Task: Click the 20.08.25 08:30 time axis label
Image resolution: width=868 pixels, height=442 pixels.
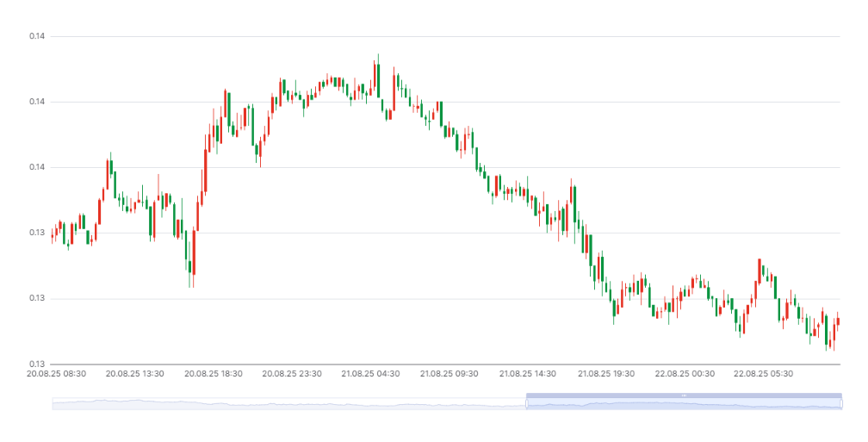Action: [57, 374]
